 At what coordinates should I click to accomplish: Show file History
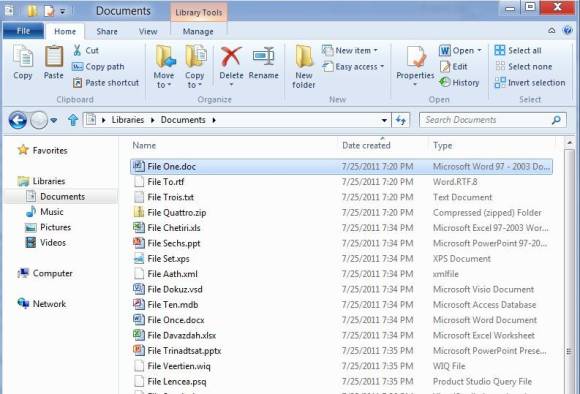(459, 82)
